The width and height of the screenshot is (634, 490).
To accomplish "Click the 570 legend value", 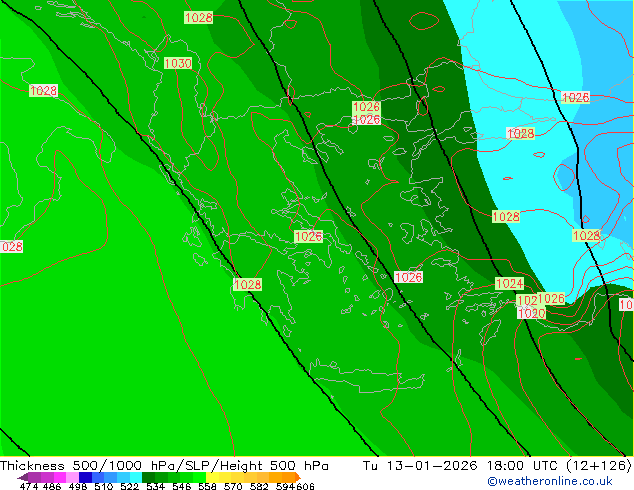I will tap(233, 486).
